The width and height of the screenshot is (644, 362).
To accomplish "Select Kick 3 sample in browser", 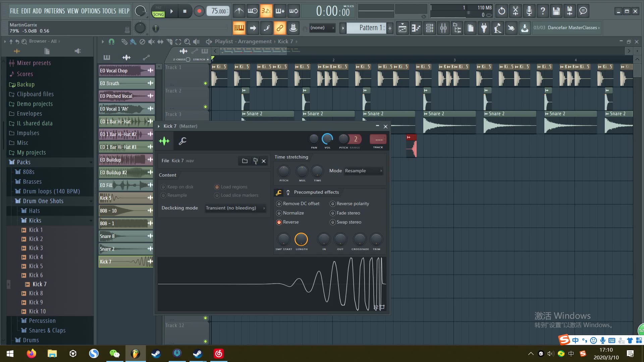I will [36, 248].
